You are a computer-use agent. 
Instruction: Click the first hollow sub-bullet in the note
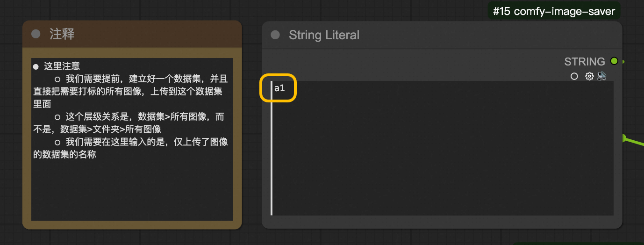[x=57, y=79]
